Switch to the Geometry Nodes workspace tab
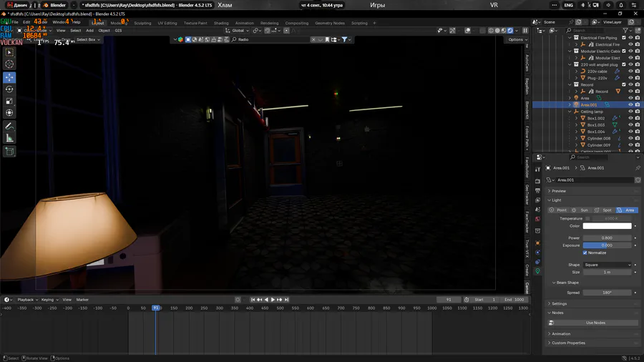644x362 pixels. 330,23
